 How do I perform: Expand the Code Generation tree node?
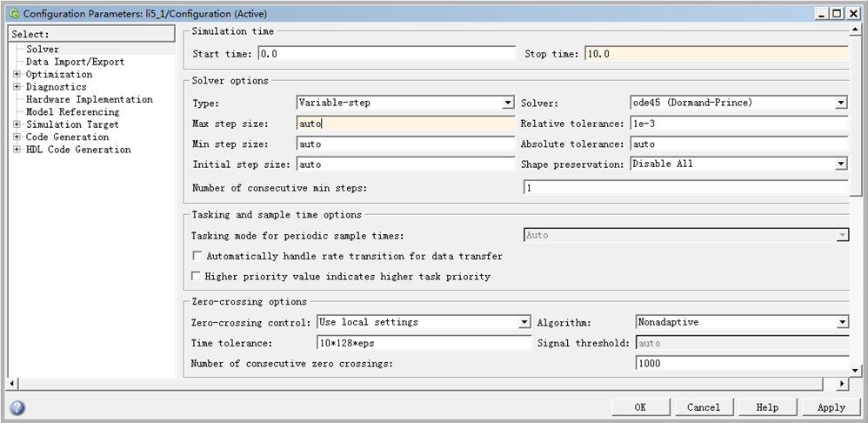[x=17, y=137]
